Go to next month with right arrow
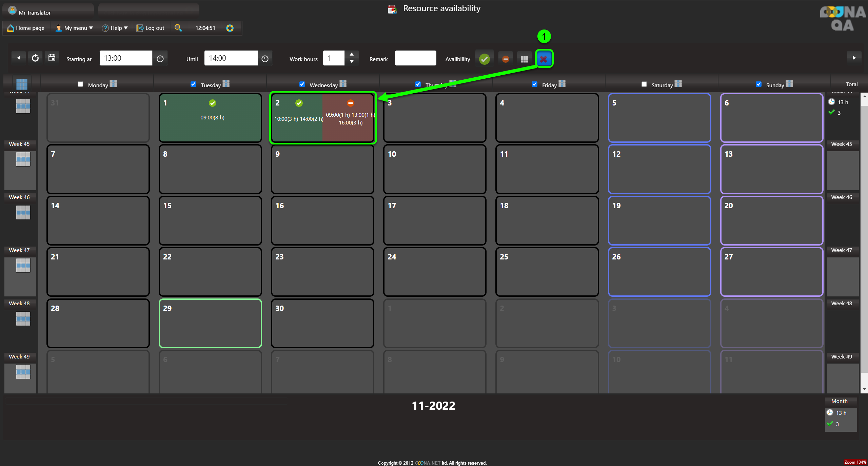 854,58
